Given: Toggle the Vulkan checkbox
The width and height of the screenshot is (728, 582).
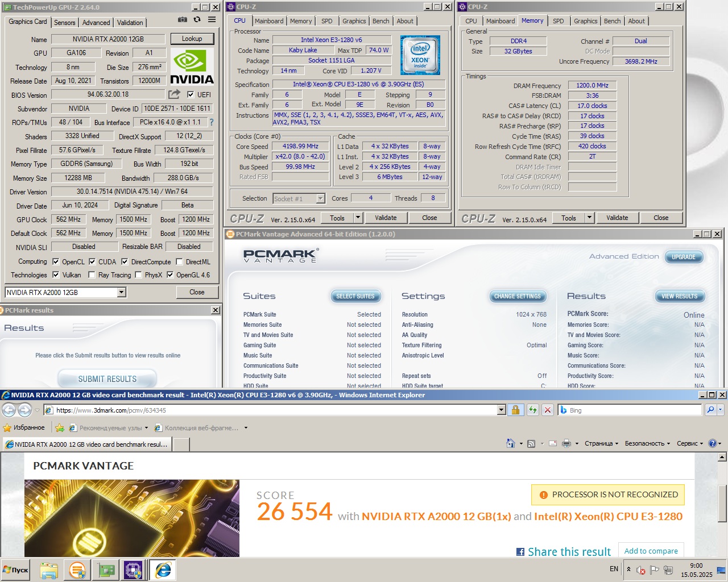Looking at the screenshot, I should (56, 275).
